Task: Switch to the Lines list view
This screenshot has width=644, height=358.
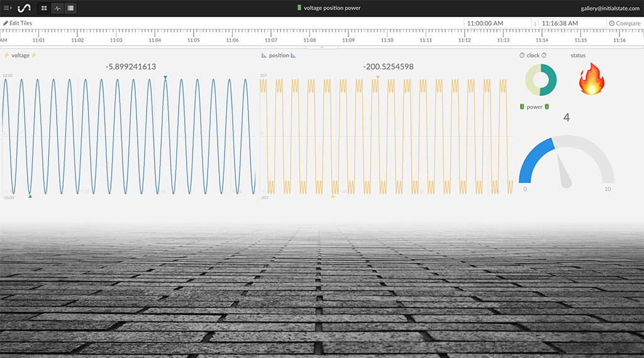Action: tap(70, 8)
